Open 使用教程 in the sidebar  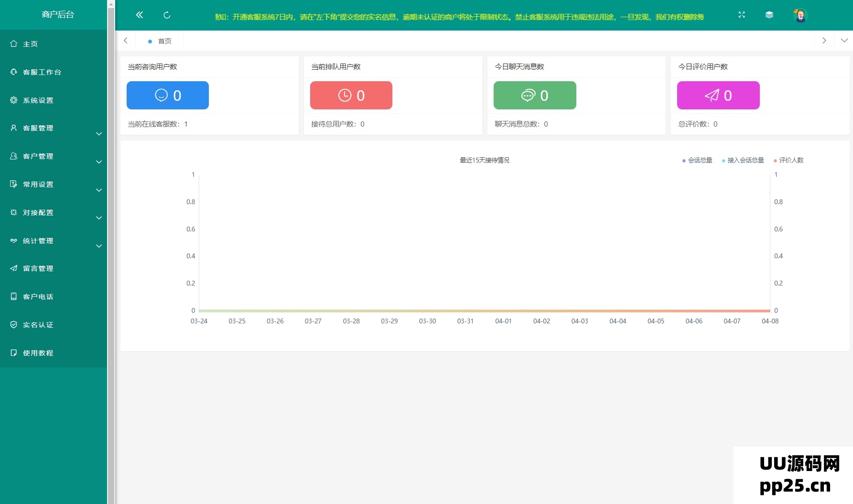(x=38, y=353)
